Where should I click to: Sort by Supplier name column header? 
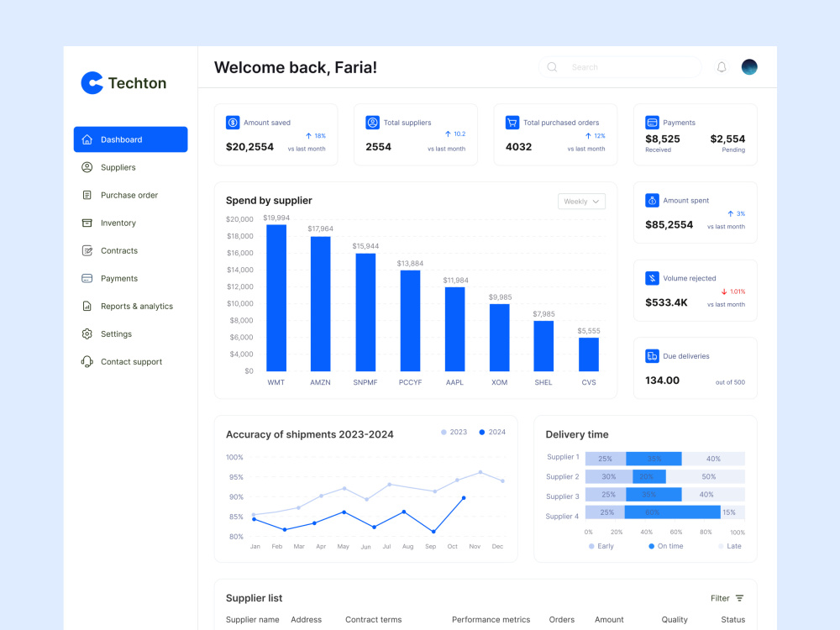point(252,619)
